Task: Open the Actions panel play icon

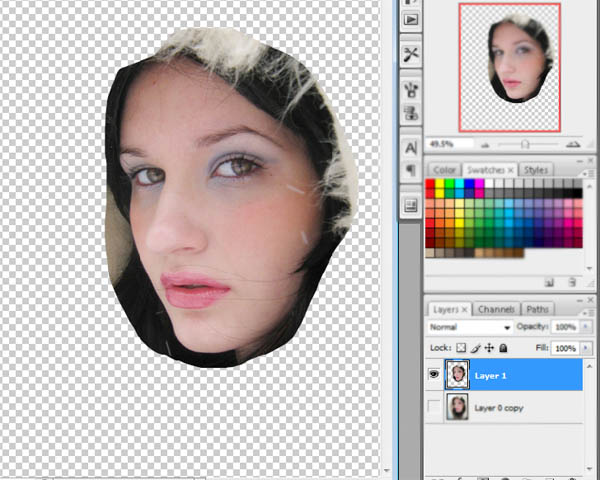Action: (410, 19)
